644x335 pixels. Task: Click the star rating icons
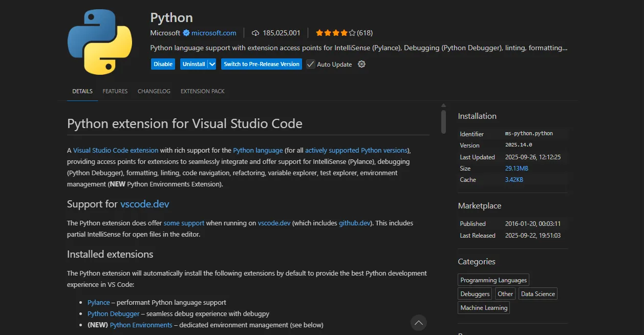coord(335,33)
